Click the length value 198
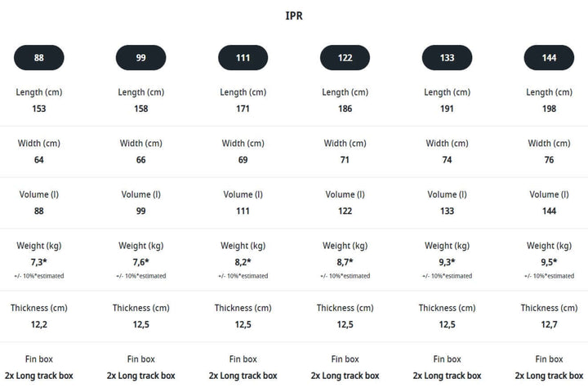The width and height of the screenshot is (588, 392). [x=549, y=109]
